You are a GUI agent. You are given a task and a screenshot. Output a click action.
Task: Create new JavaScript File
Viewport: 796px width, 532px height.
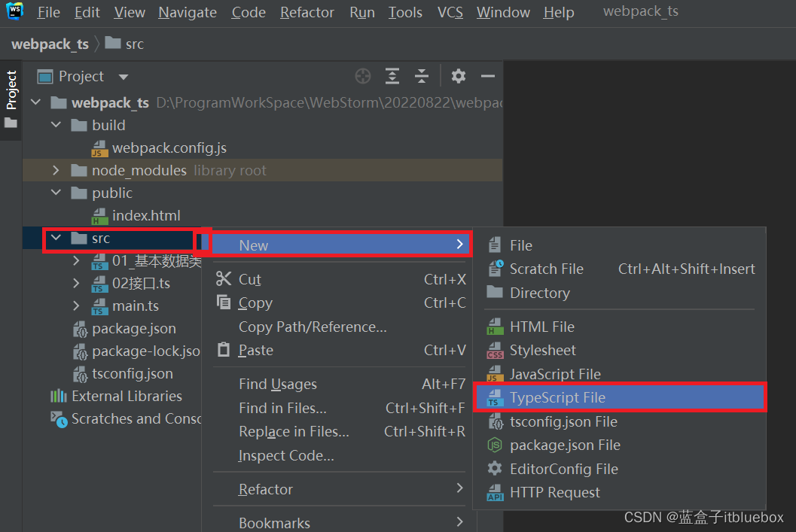tap(619, 374)
